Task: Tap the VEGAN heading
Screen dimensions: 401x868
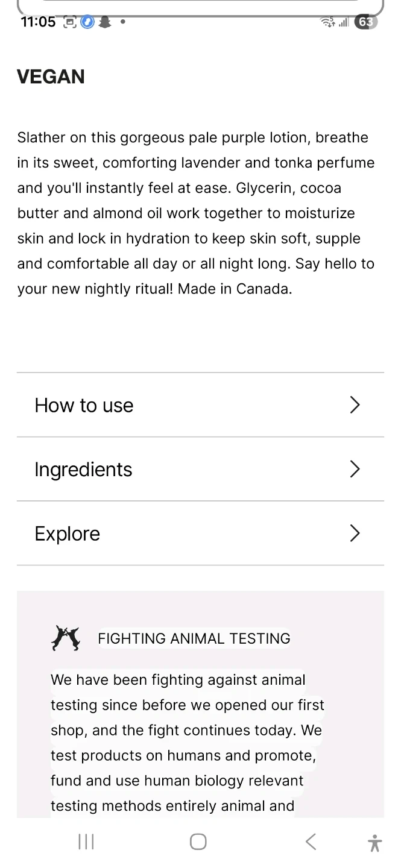Action: coord(51,77)
